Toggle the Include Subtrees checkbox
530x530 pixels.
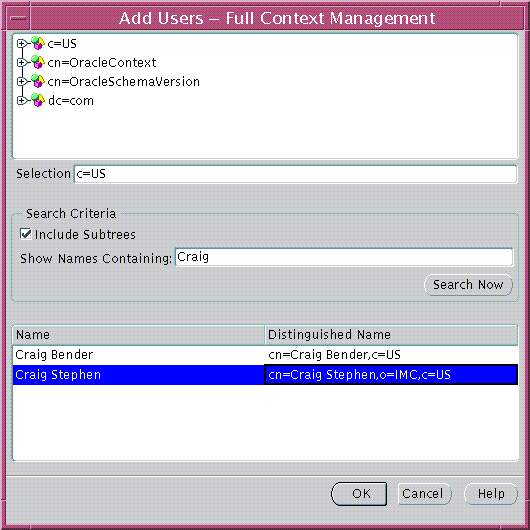pyautogui.click(x=26, y=234)
